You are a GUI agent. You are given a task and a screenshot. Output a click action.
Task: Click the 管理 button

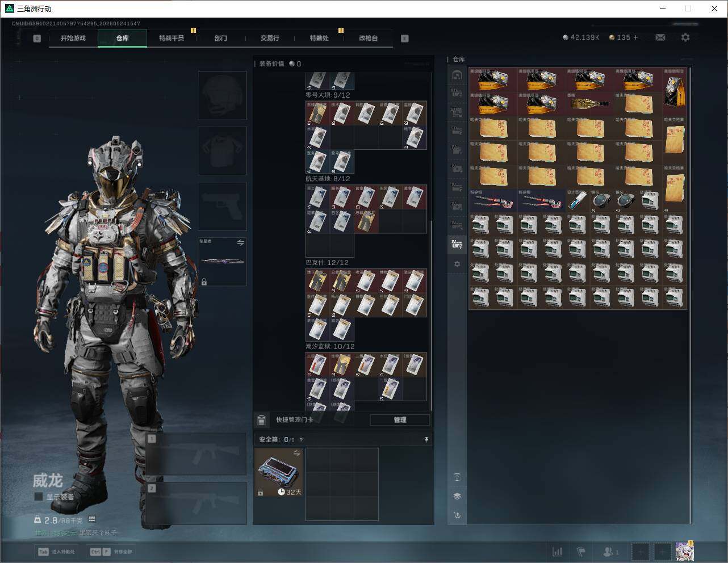click(x=400, y=420)
